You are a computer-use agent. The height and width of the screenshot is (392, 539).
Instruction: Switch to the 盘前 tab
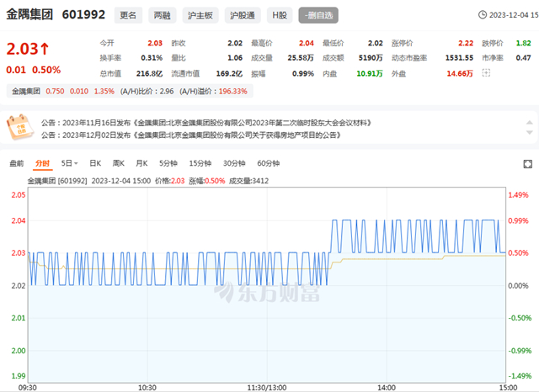[17, 163]
